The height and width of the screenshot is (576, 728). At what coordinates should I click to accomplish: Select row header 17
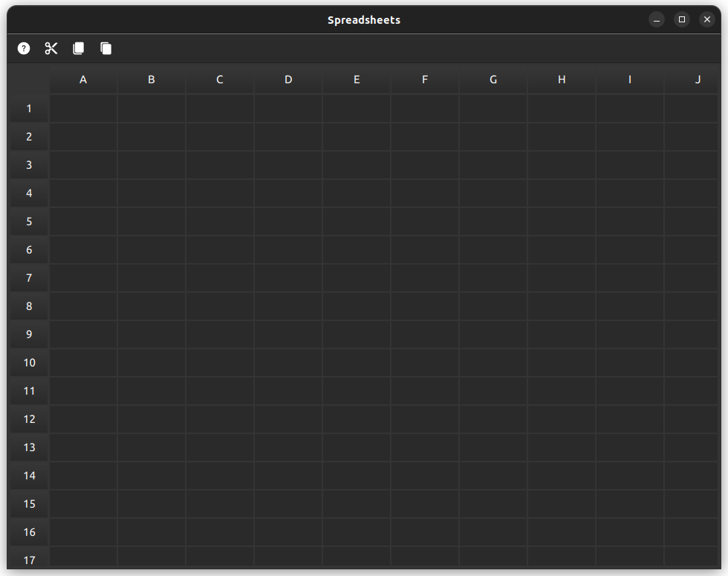pos(28,560)
